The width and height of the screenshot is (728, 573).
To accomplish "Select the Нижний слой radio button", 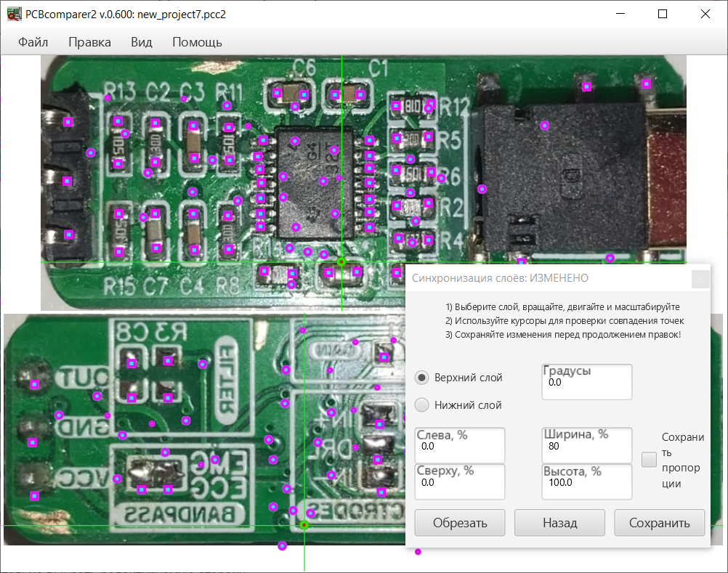I will (421, 405).
